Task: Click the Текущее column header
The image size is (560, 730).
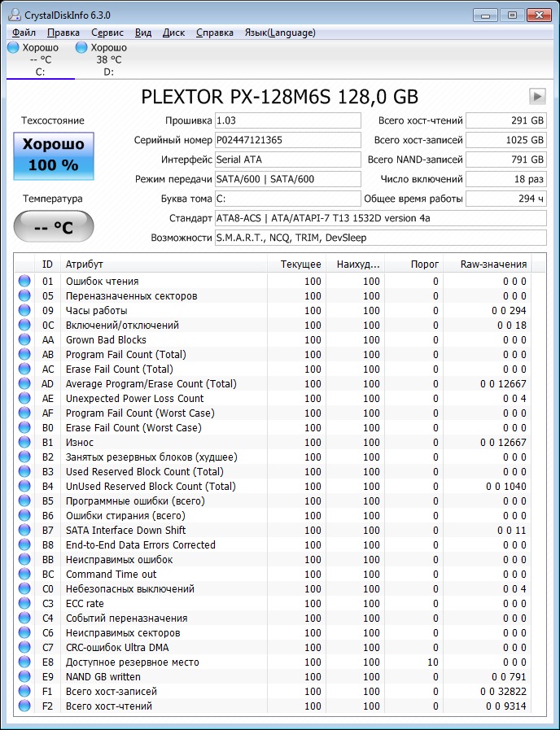Action: click(x=296, y=264)
